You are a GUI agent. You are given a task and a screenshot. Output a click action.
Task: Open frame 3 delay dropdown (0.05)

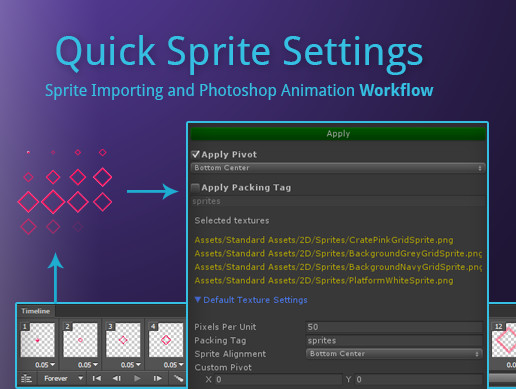click(x=131, y=365)
